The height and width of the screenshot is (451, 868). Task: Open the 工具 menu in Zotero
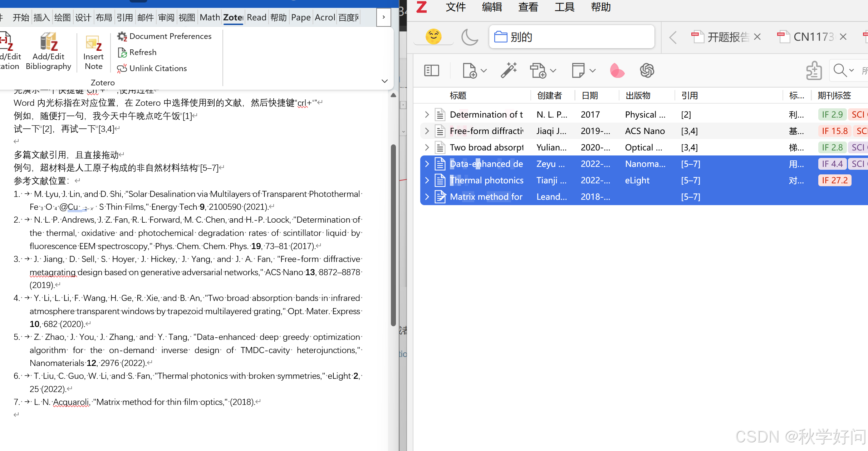pos(564,7)
